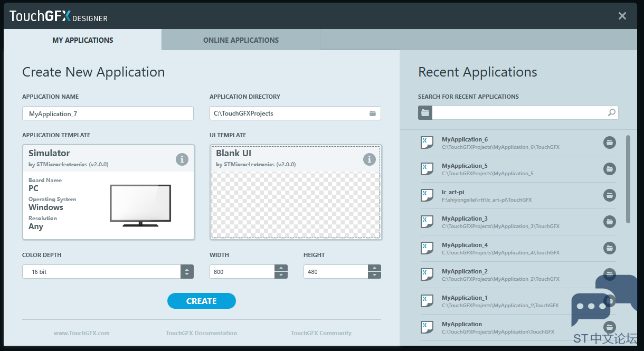644x351 pixels.
Task: Open www.TouchGFX.com link
Action: pyautogui.click(x=82, y=333)
